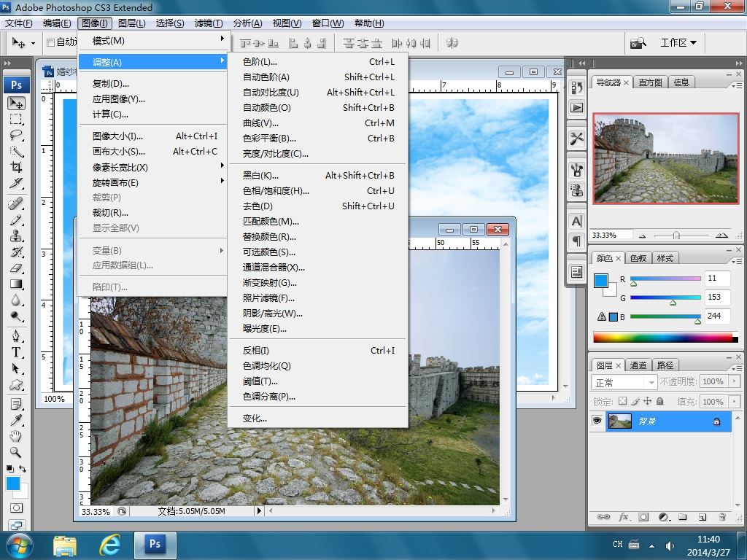The height and width of the screenshot is (560, 747).
Task: Select the Blur tool
Action: (x=16, y=300)
